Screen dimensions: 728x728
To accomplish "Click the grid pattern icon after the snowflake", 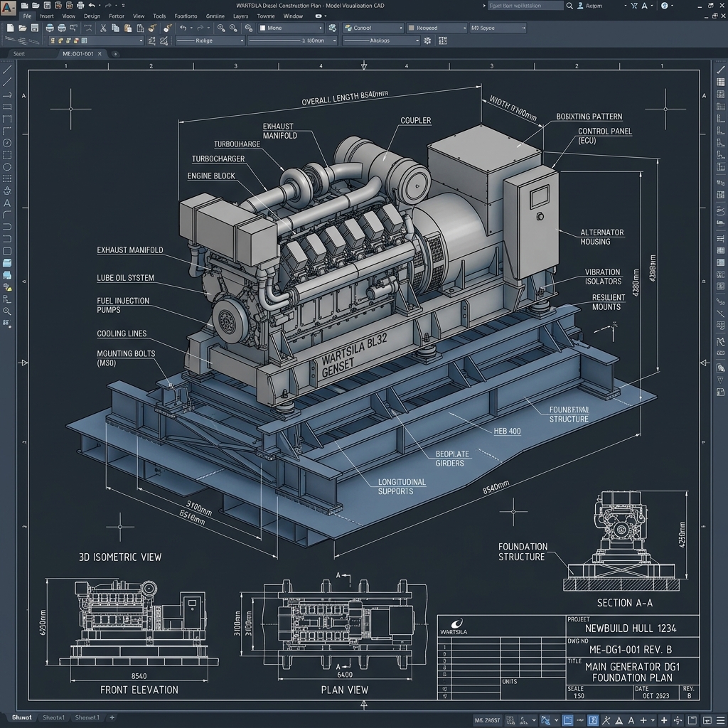I will (x=442, y=41).
